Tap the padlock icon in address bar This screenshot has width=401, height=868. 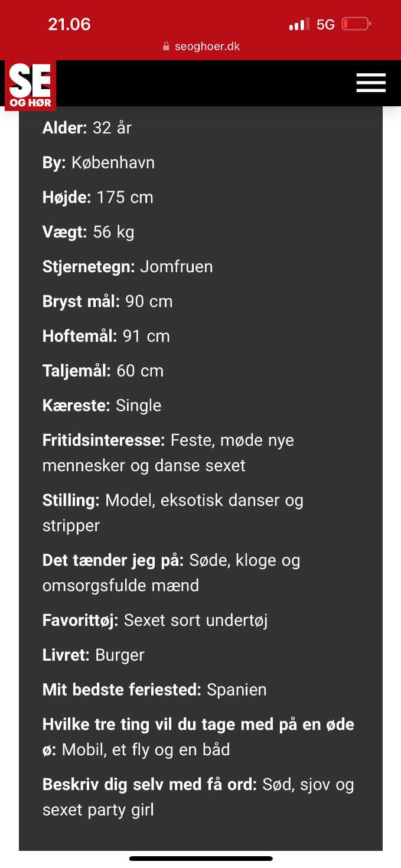coord(166,47)
